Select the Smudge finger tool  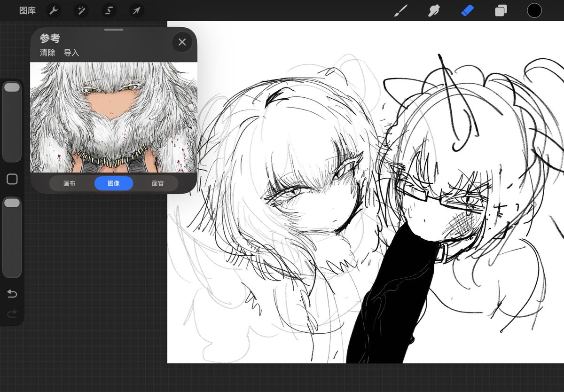pyautogui.click(x=434, y=10)
